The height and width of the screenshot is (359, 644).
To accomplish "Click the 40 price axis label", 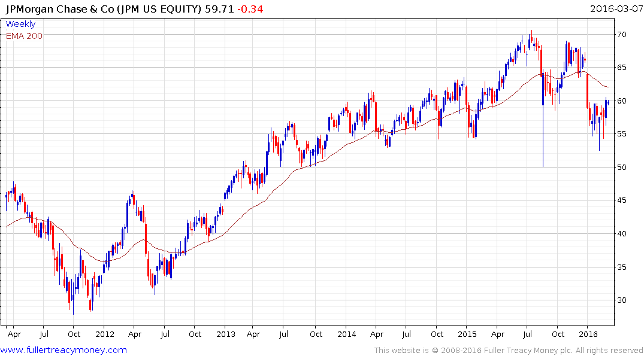I will pyautogui.click(x=621, y=234).
